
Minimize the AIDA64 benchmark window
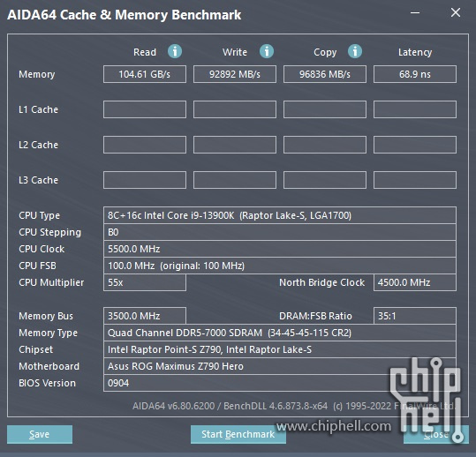[x=415, y=13]
